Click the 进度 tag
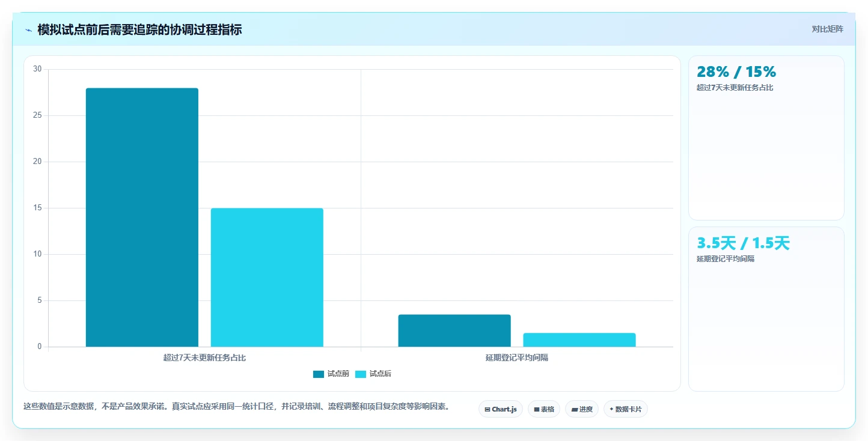 tap(582, 409)
